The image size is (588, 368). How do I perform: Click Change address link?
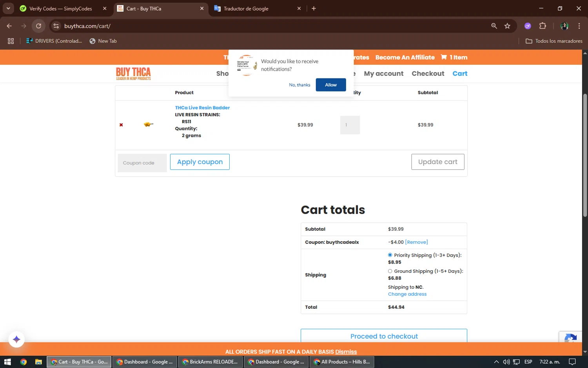click(x=407, y=294)
